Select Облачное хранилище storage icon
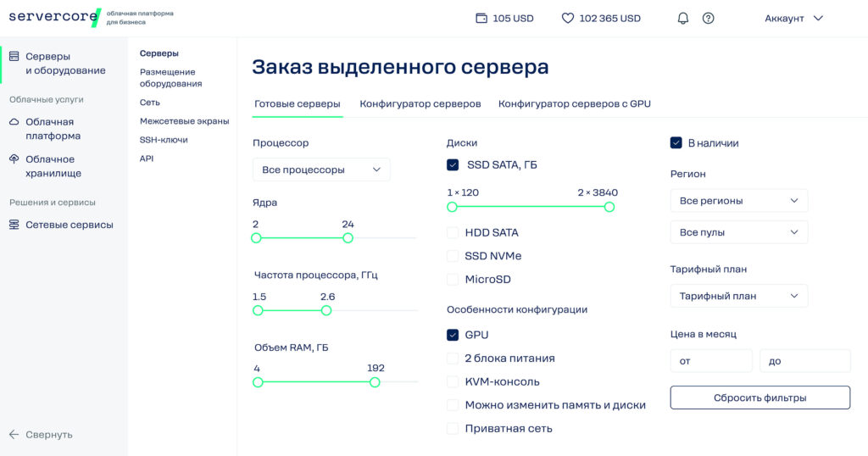This screenshot has width=868, height=456. coord(14,159)
